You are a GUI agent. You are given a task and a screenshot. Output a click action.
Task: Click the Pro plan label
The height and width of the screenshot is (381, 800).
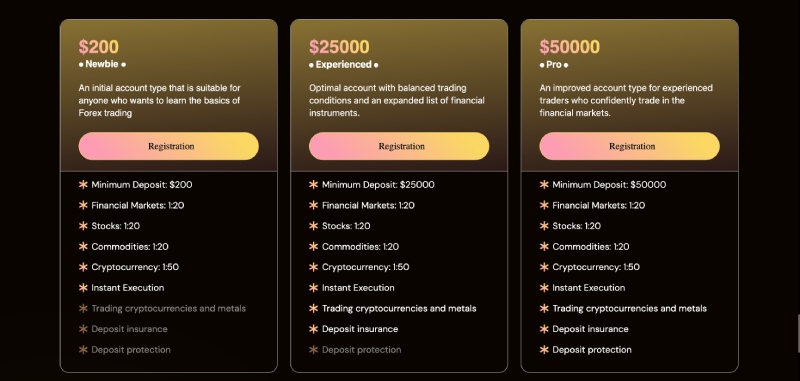(x=554, y=65)
